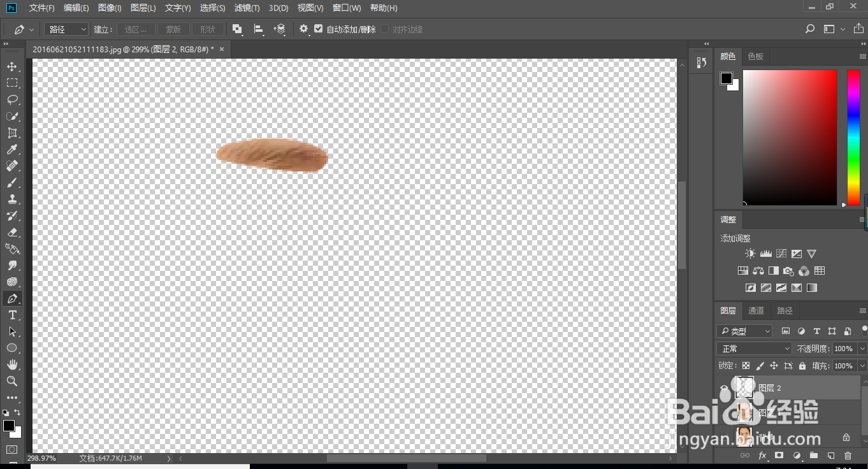The width and height of the screenshot is (868, 469).
Task: Open the fill dropdown arrow
Action: click(x=862, y=366)
